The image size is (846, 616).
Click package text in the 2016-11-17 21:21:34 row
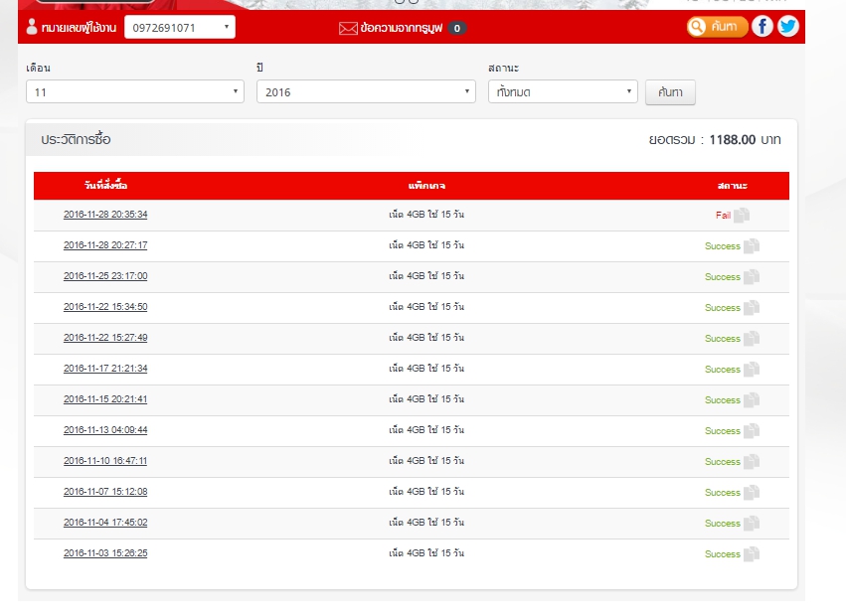pyautogui.click(x=426, y=368)
